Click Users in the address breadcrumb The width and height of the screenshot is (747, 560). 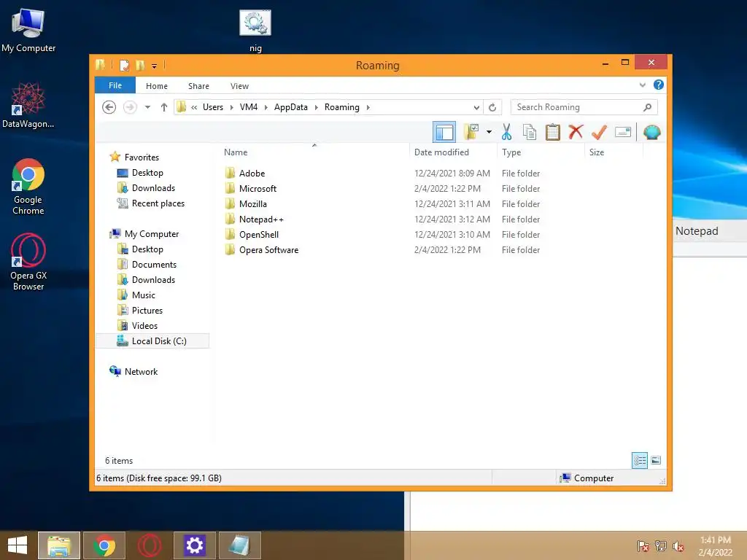pos(213,107)
